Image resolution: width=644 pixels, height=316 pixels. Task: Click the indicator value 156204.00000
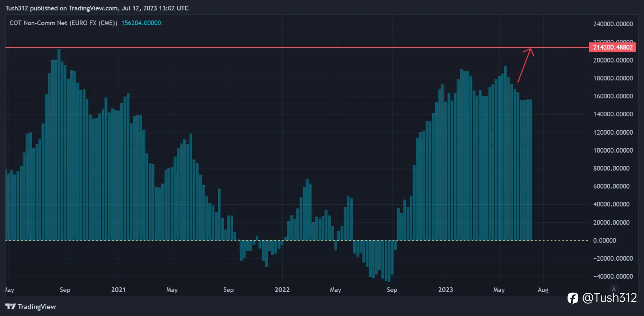click(141, 23)
